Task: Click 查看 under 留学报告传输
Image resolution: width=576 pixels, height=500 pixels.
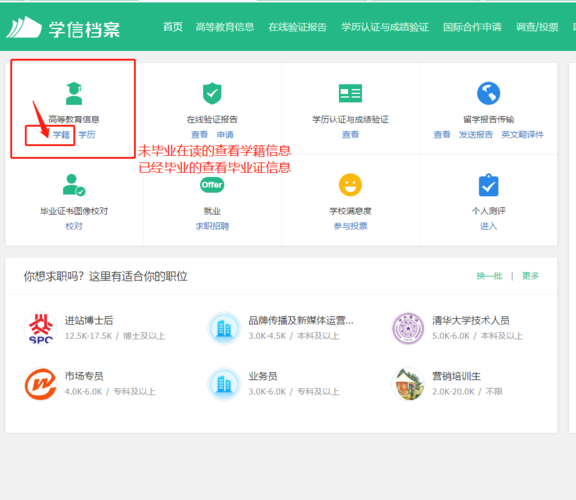Action: (x=442, y=134)
